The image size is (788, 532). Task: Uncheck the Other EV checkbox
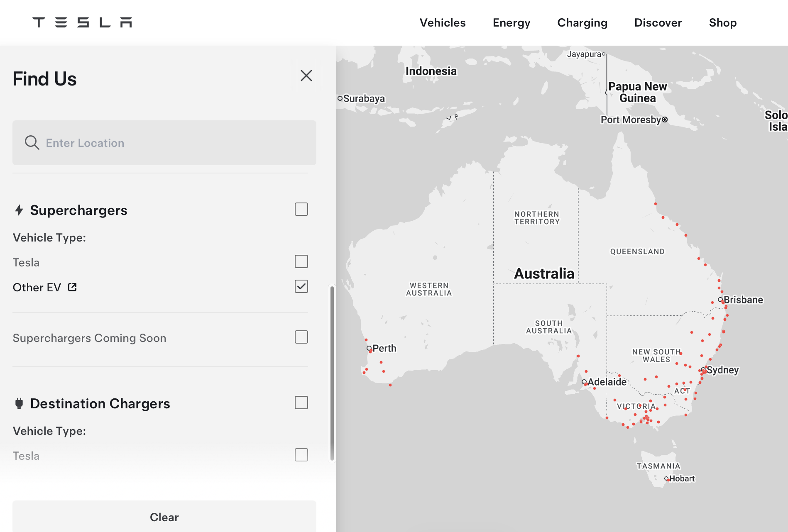(x=301, y=287)
